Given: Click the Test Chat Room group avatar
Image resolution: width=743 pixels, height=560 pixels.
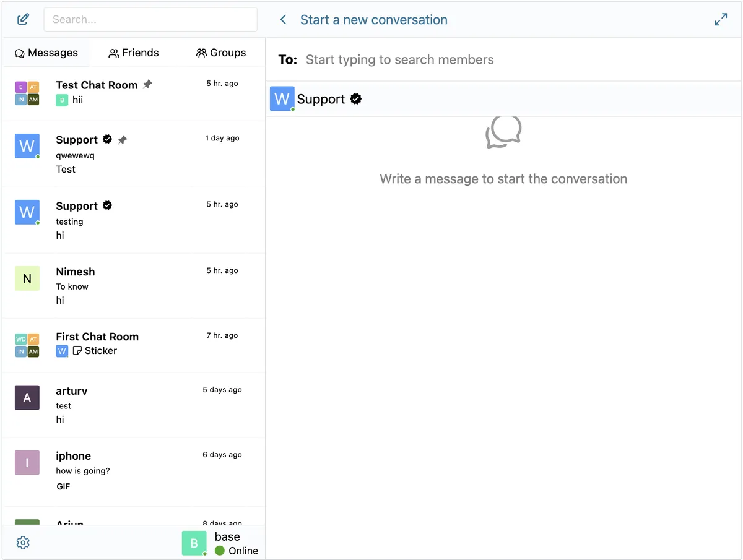Looking at the screenshot, I should pos(27,93).
